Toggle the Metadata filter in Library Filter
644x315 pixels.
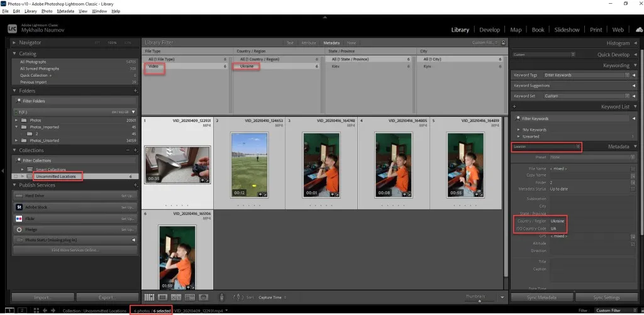click(x=331, y=43)
